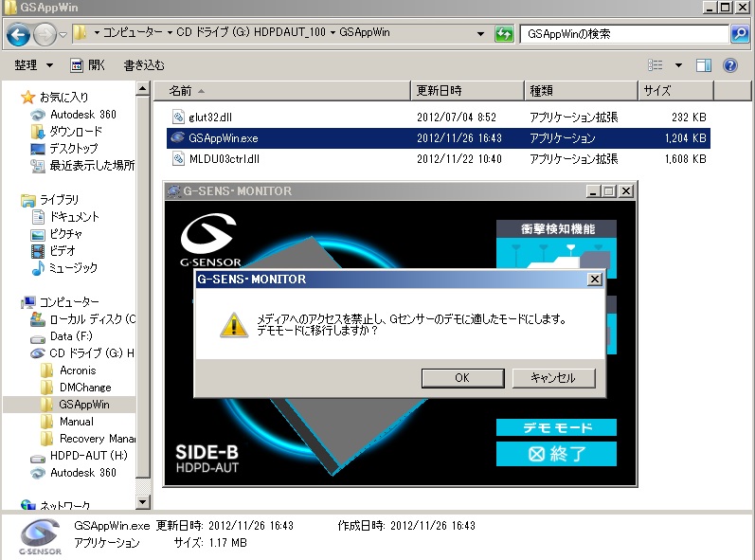Open the ミュージック library
The image size is (755, 560).
pyautogui.click(x=73, y=268)
